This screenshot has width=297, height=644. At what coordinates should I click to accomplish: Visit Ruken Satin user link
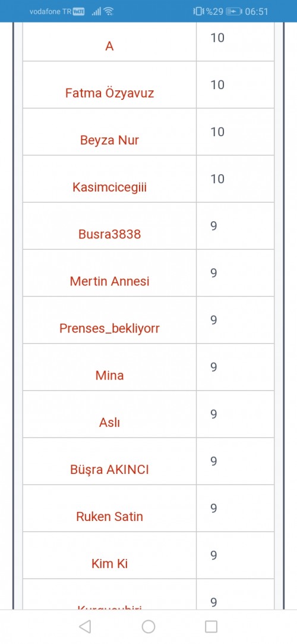[109, 517]
